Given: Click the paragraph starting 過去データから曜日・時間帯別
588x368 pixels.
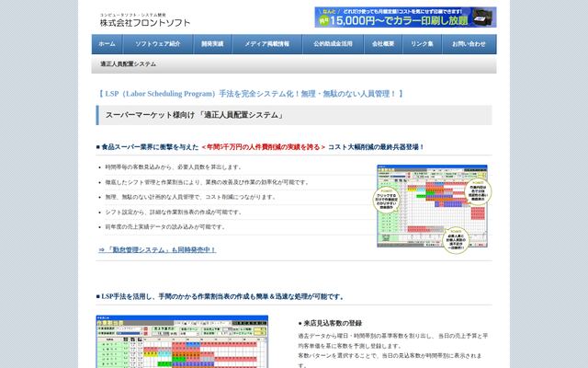Looking at the screenshot, I should pyautogui.click(x=392, y=341).
